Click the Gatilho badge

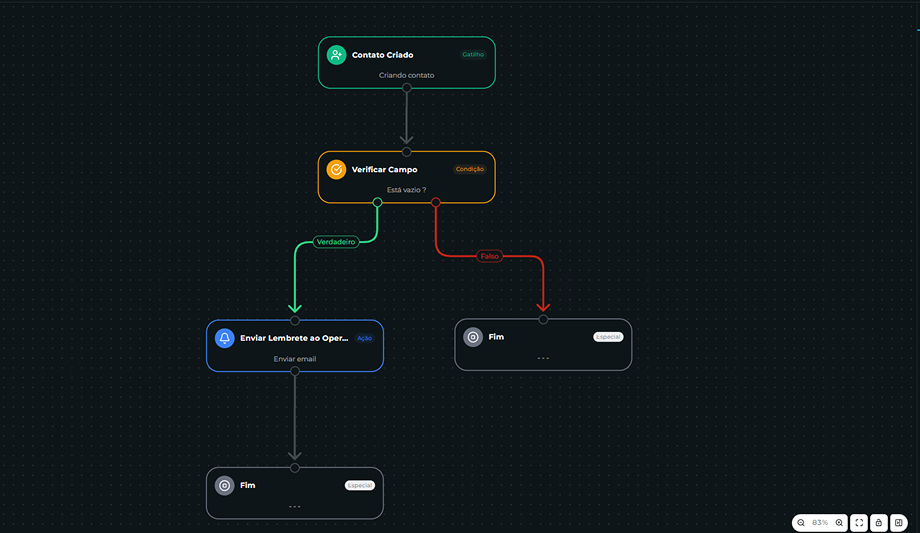click(x=473, y=55)
